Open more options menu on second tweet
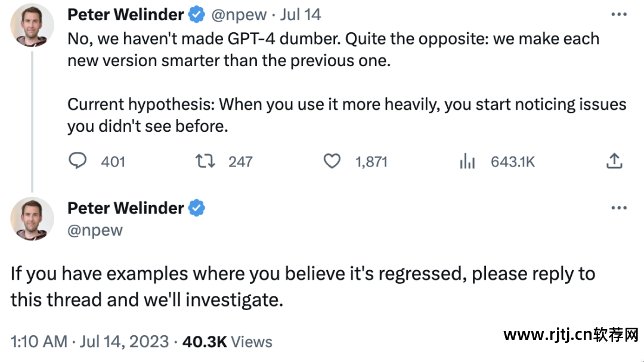Viewport: 644px width, 362px height. pyautogui.click(x=619, y=208)
